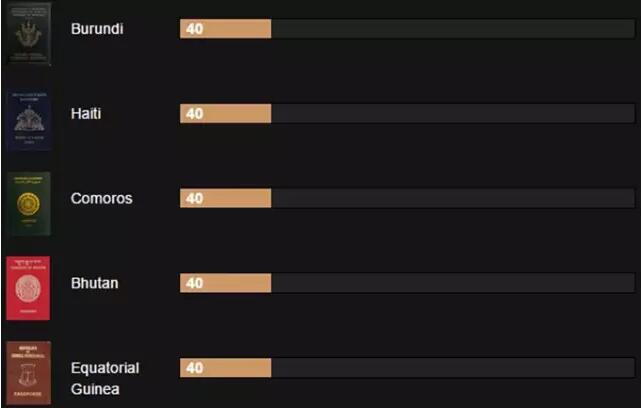Open the green Comoros passport thumbnail
This screenshot has width=642, height=409.
tap(28, 203)
